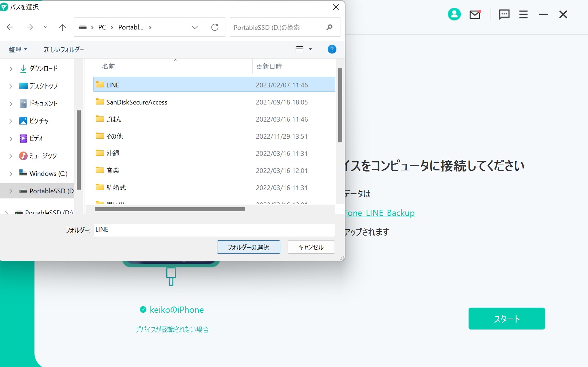Screen dimensions: 588x367
Task: Click the キャンセル button
Action: pos(311,247)
